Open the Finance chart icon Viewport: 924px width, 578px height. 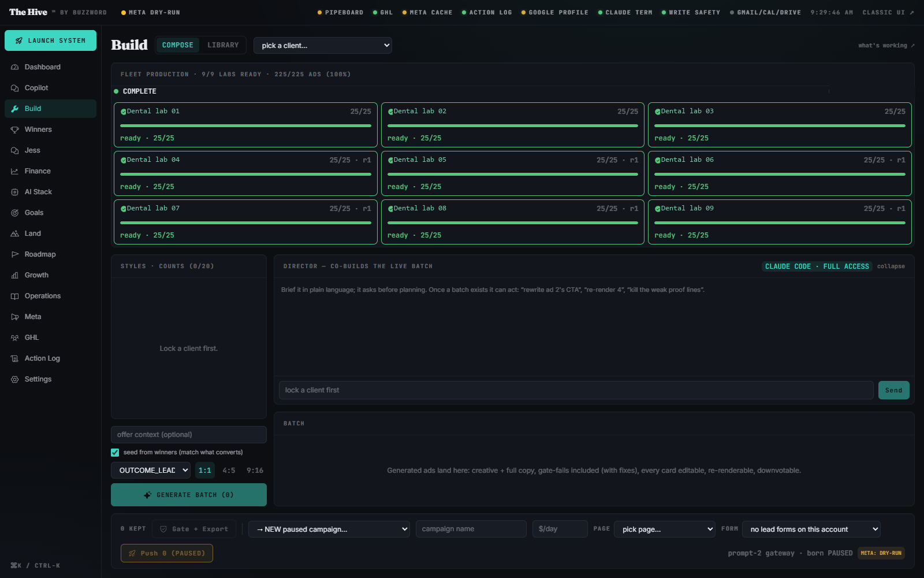(15, 171)
